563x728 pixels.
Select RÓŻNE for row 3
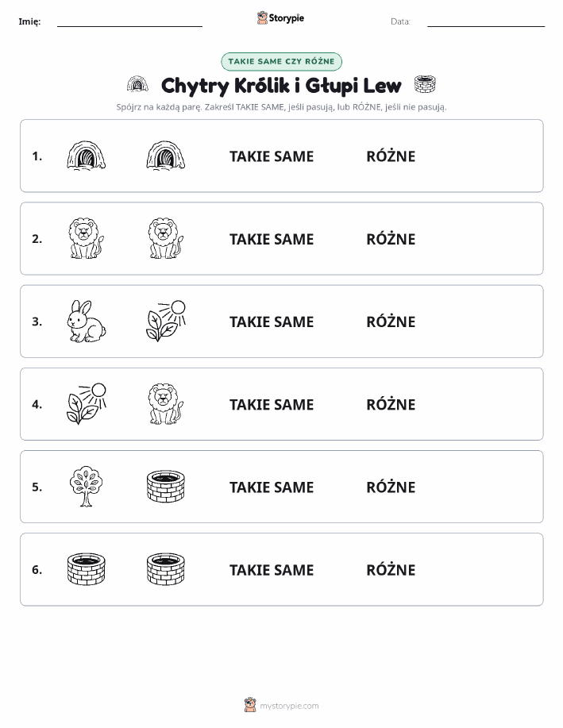coord(391,322)
